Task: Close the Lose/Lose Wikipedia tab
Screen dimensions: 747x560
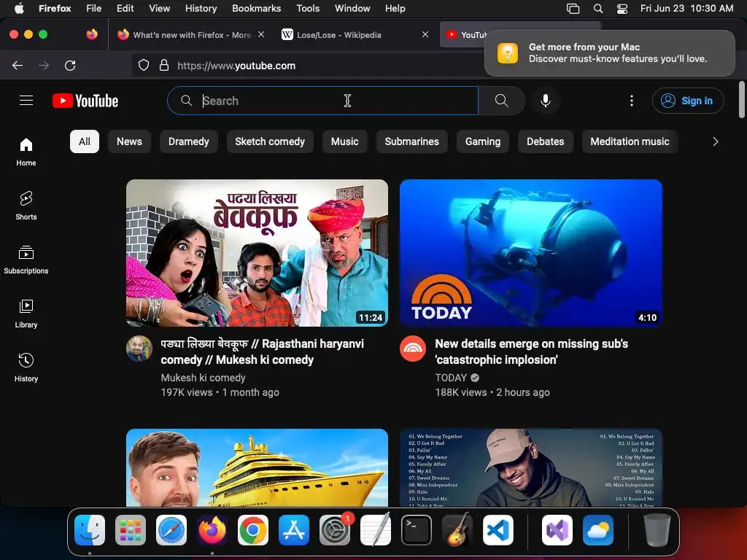Action: pyautogui.click(x=425, y=34)
